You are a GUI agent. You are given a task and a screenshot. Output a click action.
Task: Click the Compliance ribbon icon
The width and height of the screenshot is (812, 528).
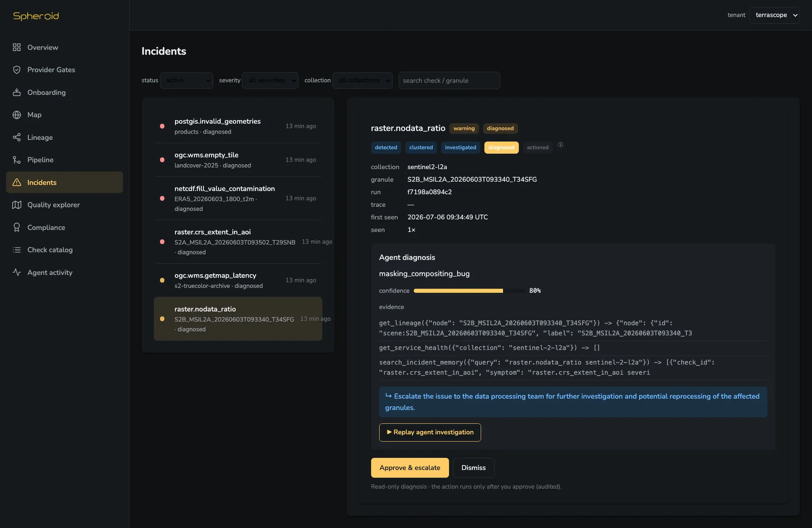17,227
